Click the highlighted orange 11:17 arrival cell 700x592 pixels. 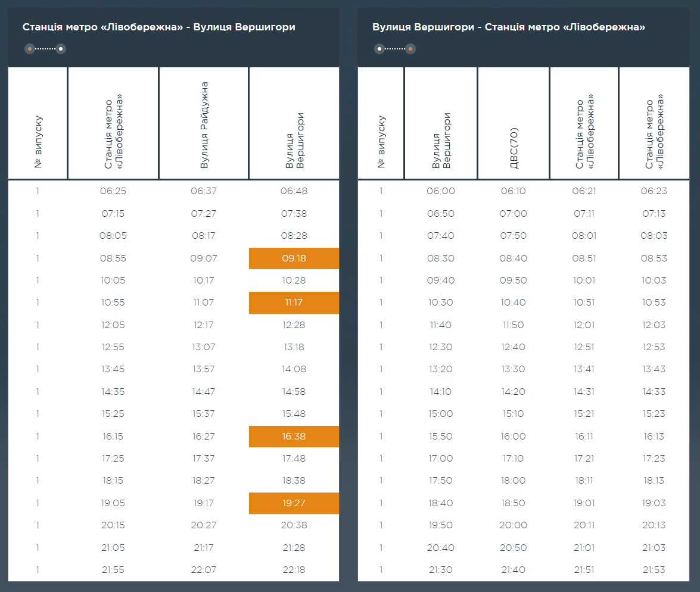point(294,303)
